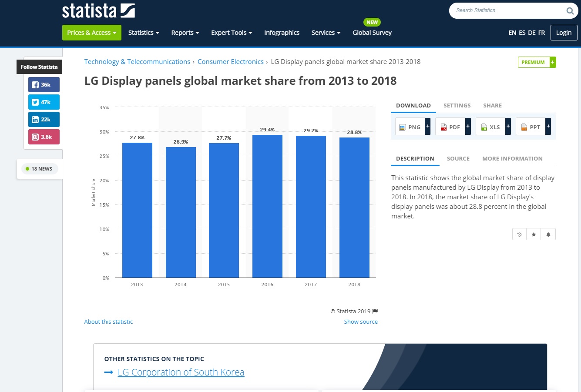The image size is (581, 392).
Task: Click the 2017 bar (29.2%)
Action: [311, 207]
